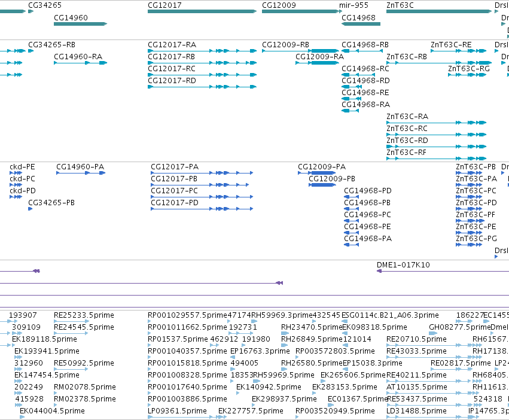Screen dimensions: 509x420
Task: Click transcript ZnT63C-RA
Action: pyautogui.click(x=407, y=116)
